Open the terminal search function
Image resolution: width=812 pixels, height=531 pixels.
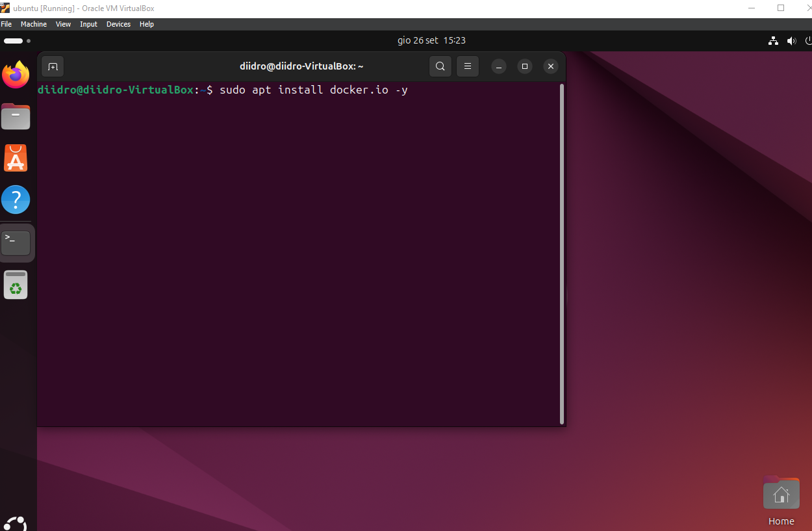440,66
